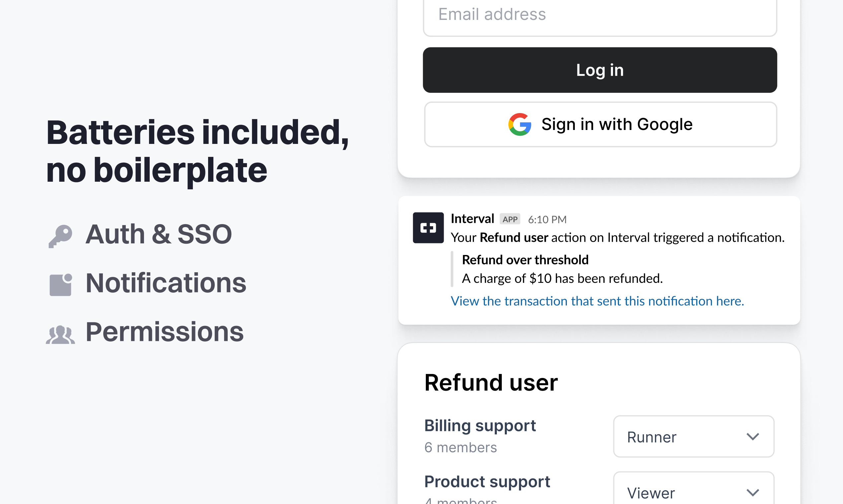Click the notification badge icon beside Notifications
Viewport: 843px width, 504px height.
coord(61,284)
